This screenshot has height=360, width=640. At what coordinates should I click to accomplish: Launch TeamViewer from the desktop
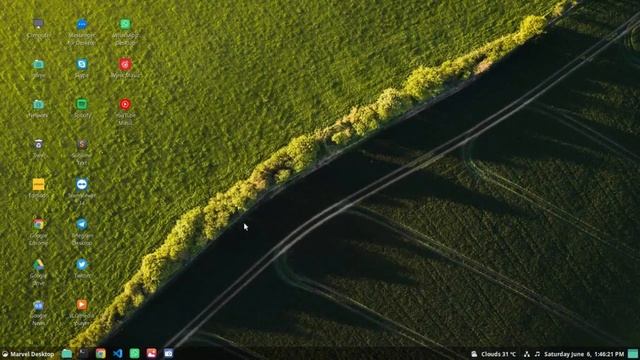[x=82, y=184]
